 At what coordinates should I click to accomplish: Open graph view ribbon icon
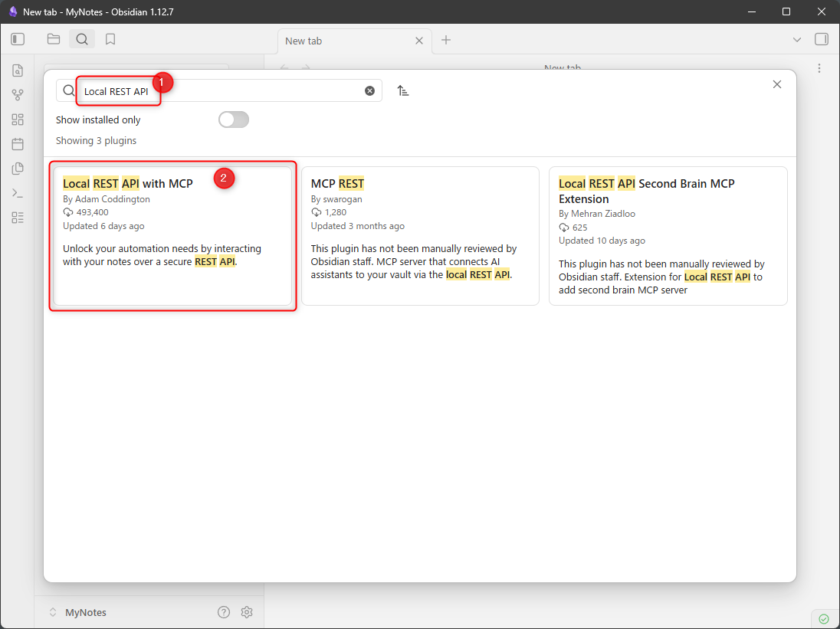click(18, 95)
